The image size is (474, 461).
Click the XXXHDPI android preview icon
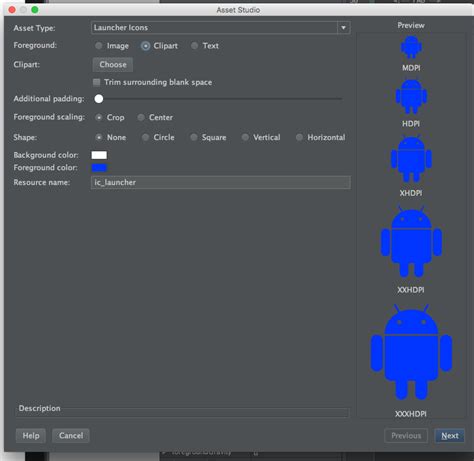(x=411, y=352)
